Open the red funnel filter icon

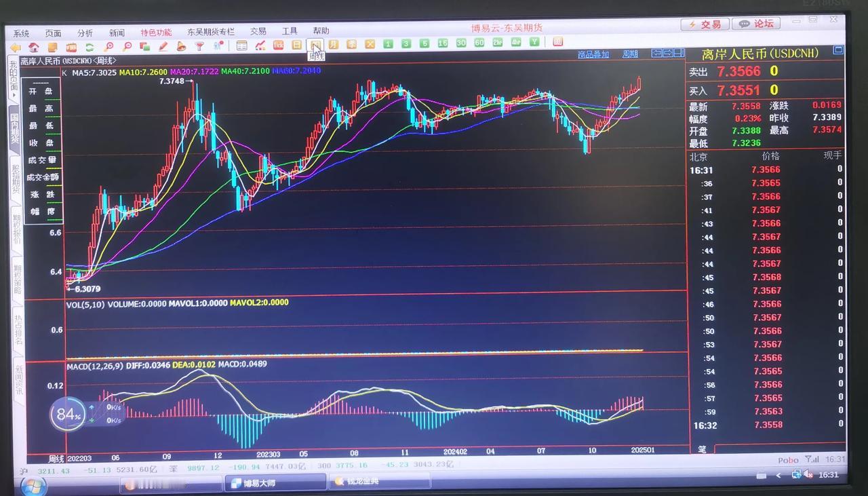[x=199, y=47]
